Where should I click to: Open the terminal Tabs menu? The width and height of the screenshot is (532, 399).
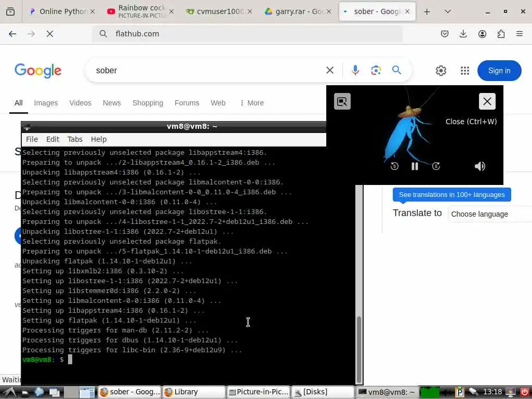(x=75, y=139)
